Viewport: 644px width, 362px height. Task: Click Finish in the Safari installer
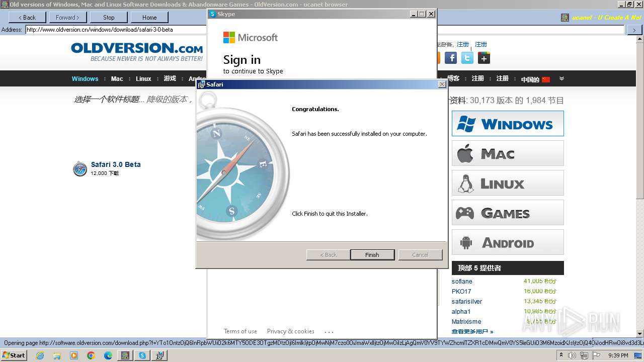(372, 255)
